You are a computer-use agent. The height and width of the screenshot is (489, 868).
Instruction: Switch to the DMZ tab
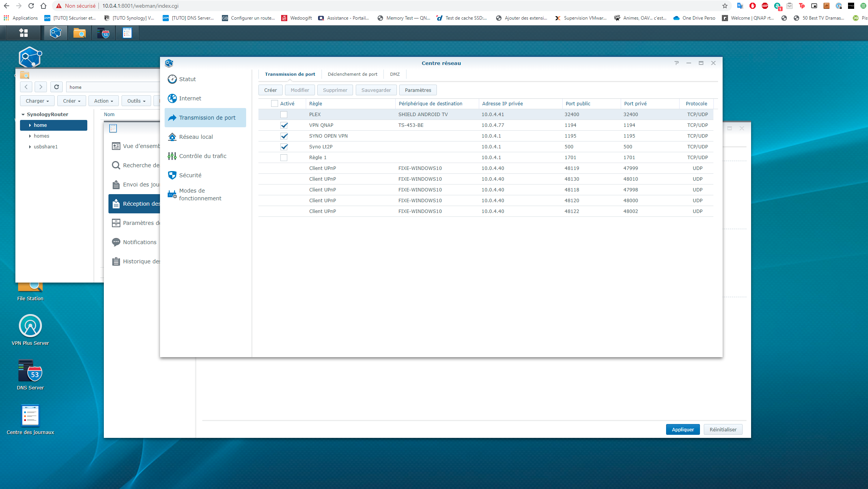pos(395,74)
